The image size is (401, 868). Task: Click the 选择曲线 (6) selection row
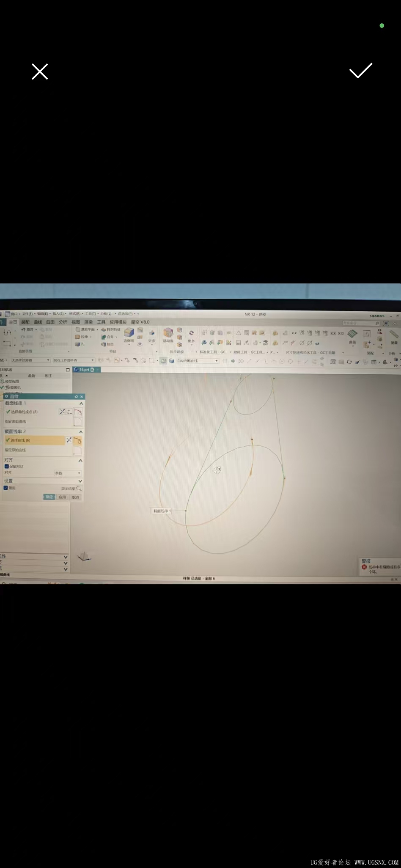coord(34,440)
